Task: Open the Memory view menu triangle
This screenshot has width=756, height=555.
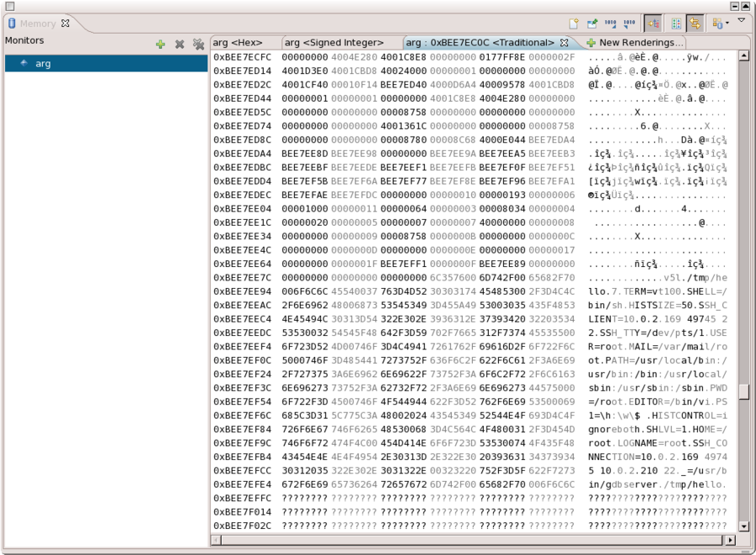Action: pyautogui.click(x=740, y=20)
